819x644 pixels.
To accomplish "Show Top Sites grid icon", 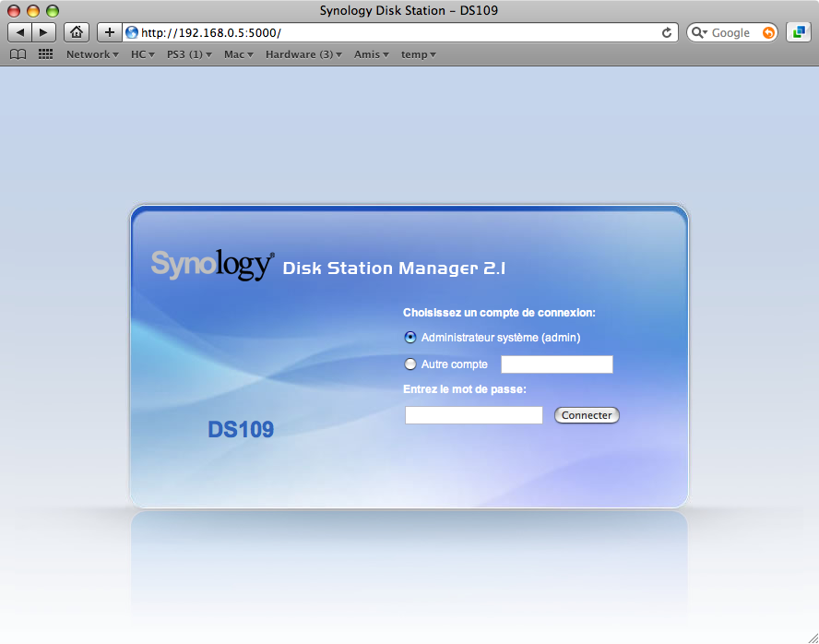I will [45, 54].
